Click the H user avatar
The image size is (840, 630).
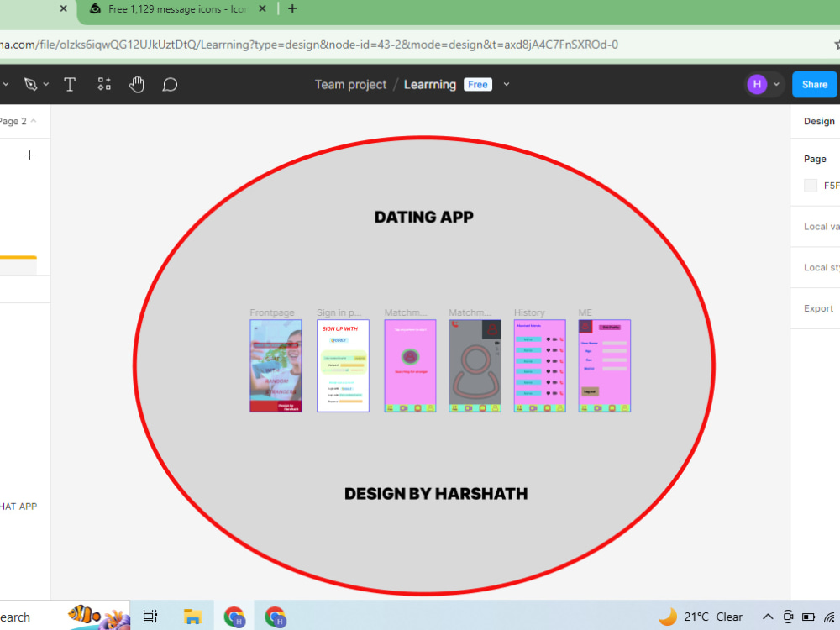point(757,84)
